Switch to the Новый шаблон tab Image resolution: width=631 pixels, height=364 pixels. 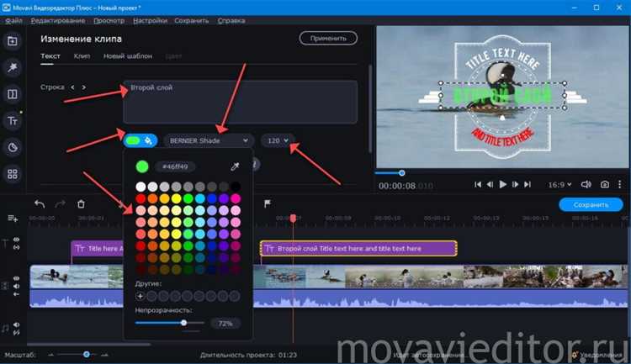(128, 56)
